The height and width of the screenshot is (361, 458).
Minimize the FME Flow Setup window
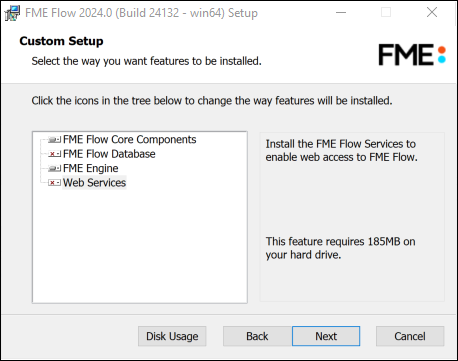click(x=341, y=13)
